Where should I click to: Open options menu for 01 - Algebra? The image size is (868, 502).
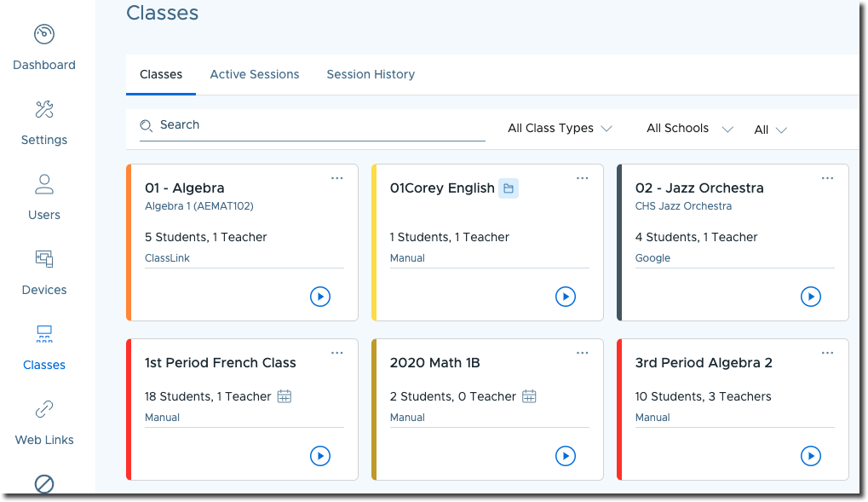(337, 178)
